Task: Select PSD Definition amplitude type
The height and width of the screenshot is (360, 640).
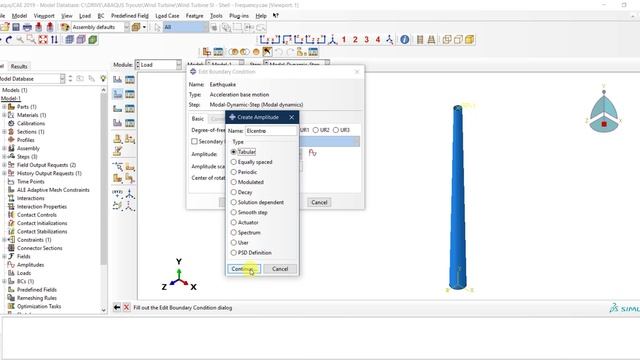Action: [251, 253]
